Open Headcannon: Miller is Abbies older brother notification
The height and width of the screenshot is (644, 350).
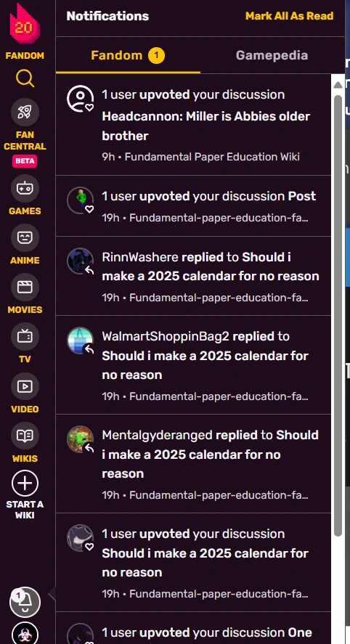193,125
